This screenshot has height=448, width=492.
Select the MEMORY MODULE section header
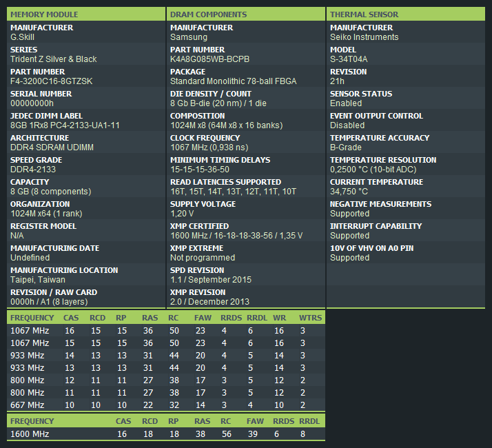(86, 14)
